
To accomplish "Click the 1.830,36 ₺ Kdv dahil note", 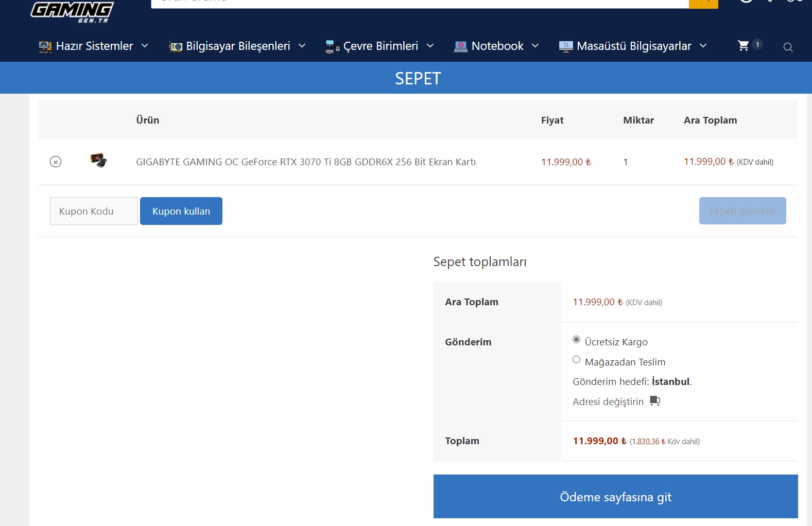I will point(665,442).
